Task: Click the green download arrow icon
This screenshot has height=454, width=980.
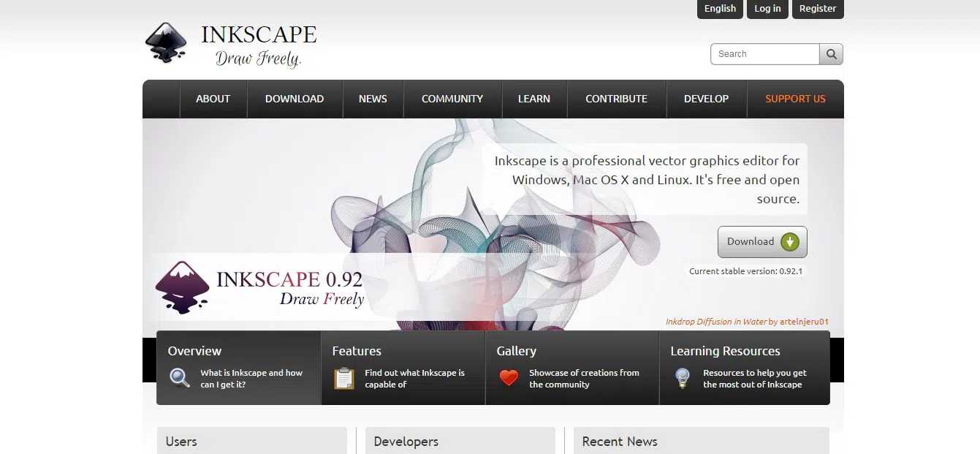Action: click(789, 242)
